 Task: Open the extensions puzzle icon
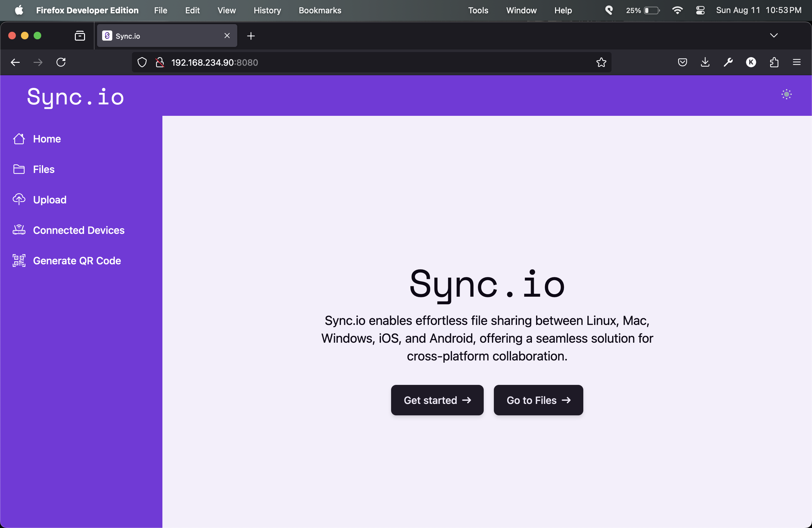tap(774, 62)
